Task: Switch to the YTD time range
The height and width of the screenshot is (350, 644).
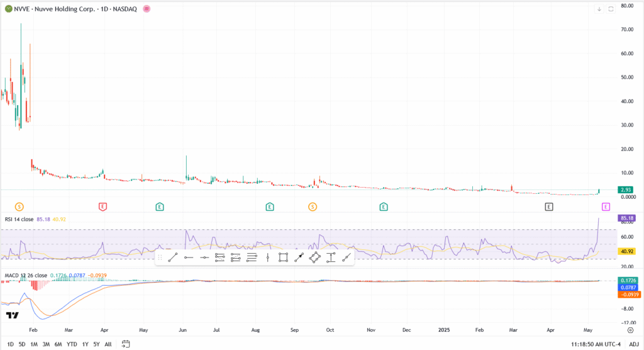Action: pos(72,344)
